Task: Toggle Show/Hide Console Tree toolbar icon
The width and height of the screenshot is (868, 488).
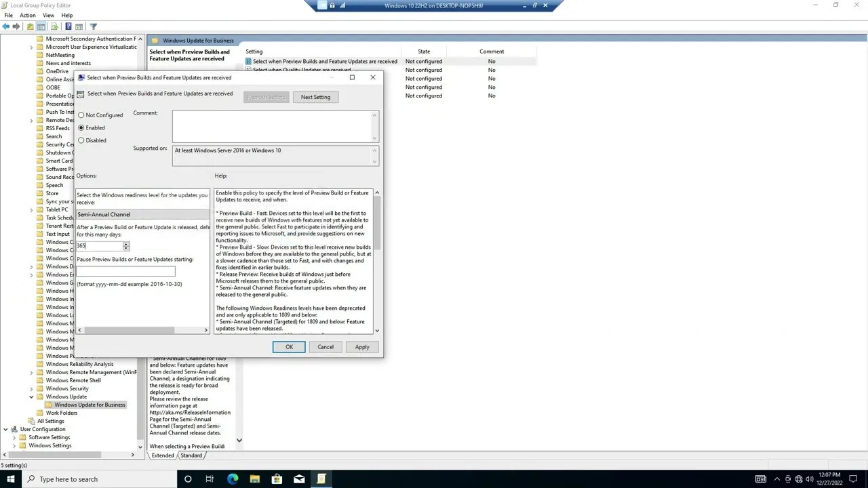Action: point(41,26)
